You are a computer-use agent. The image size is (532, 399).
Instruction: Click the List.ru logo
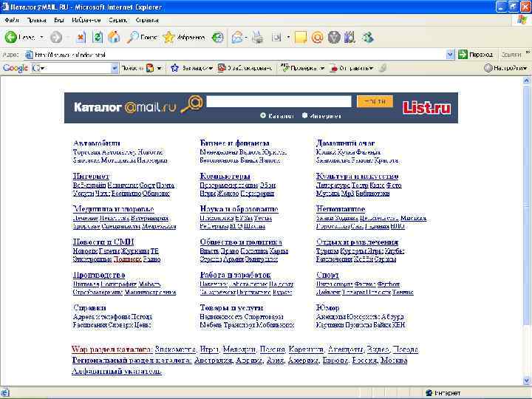(x=427, y=108)
